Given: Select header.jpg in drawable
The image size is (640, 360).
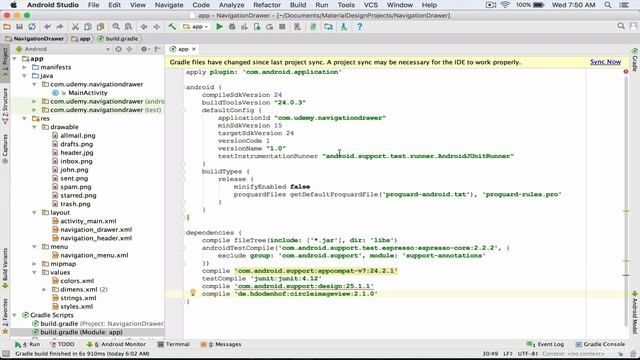Looking at the screenshot, I should pos(77,153).
